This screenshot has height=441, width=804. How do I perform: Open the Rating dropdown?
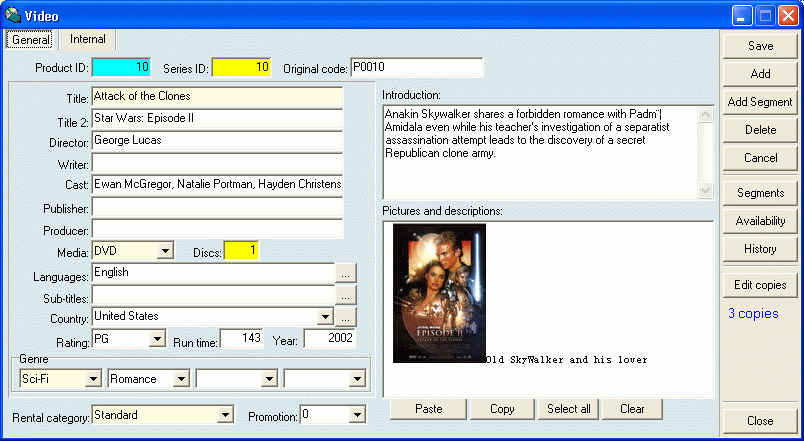157,339
